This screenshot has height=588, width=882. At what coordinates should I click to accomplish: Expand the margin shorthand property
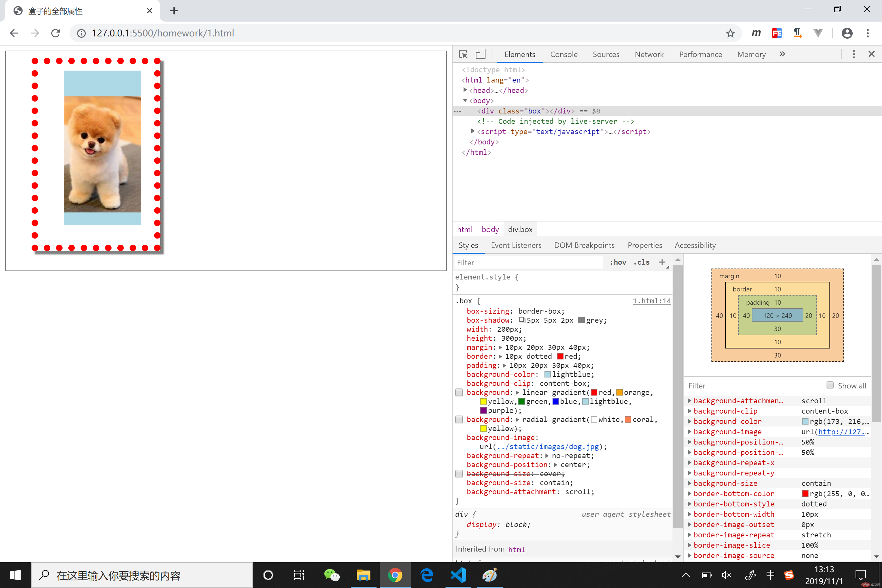pos(500,348)
